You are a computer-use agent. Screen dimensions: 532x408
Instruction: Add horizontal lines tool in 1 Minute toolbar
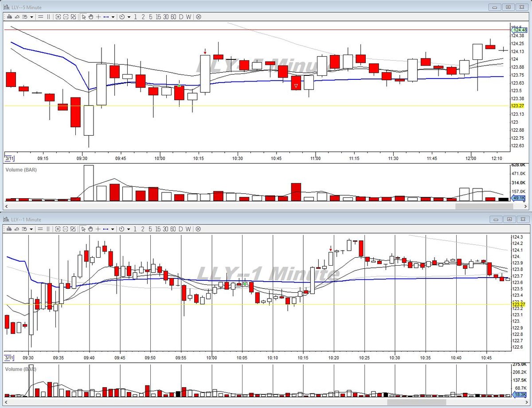click(x=40, y=229)
